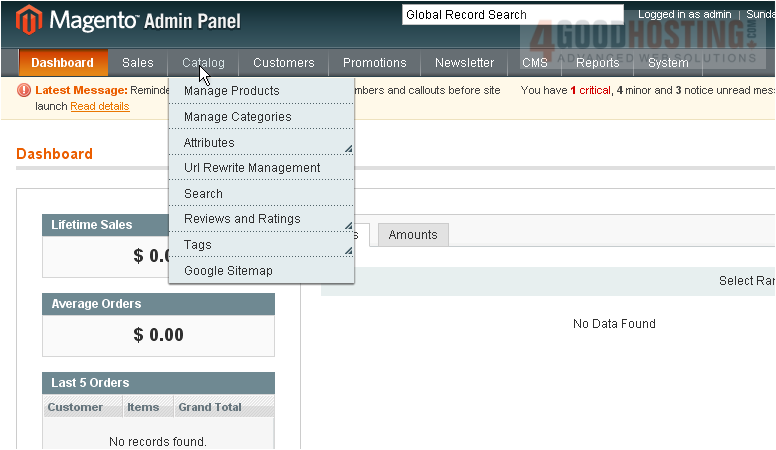Click the Latest Message warning icon
This screenshot has width=776, height=450.
(25, 90)
